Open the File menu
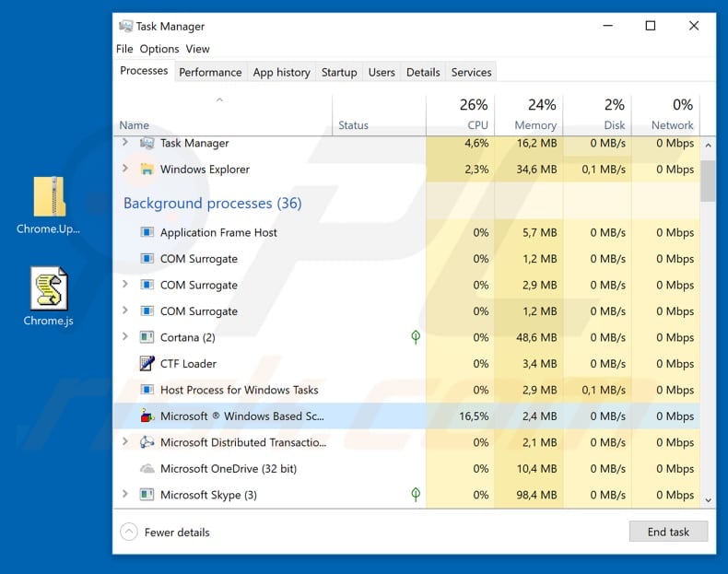 (x=124, y=49)
